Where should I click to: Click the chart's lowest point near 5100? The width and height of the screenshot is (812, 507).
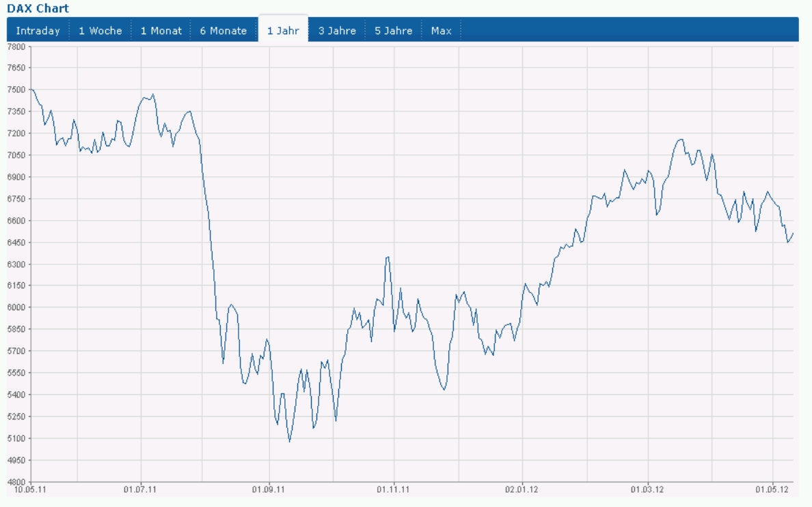pos(289,441)
